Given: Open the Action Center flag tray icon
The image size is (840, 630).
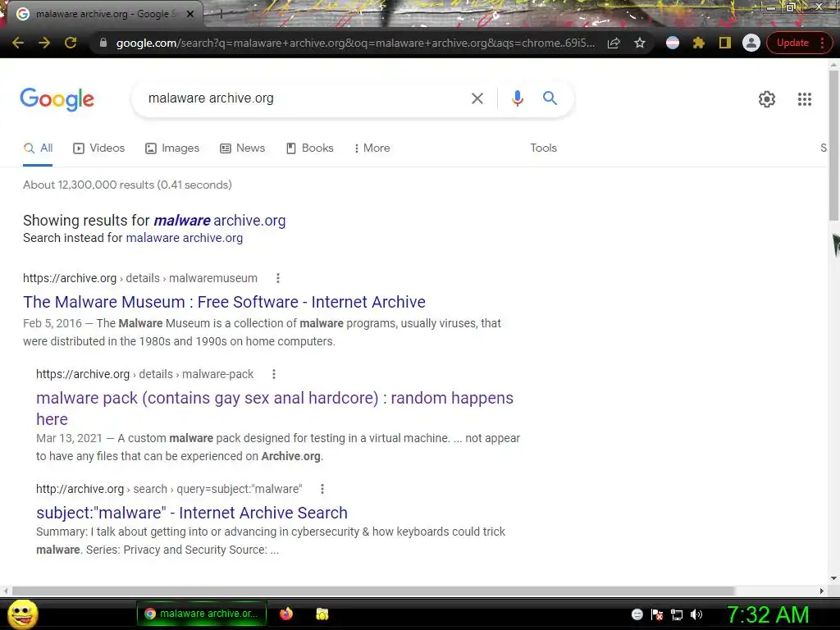Looking at the screenshot, I should coord(657,614).
